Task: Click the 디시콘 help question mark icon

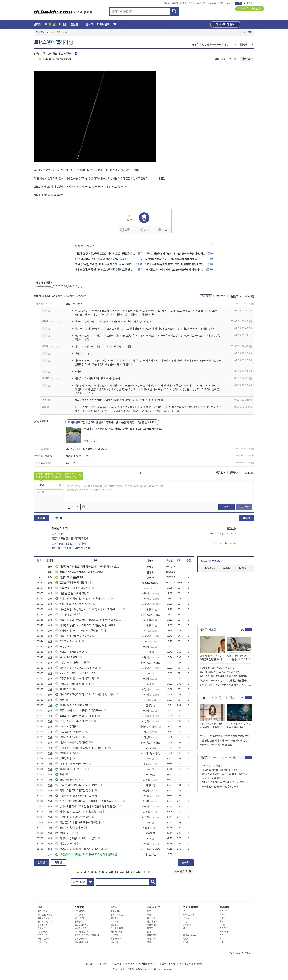Action: tap(84, 507)
